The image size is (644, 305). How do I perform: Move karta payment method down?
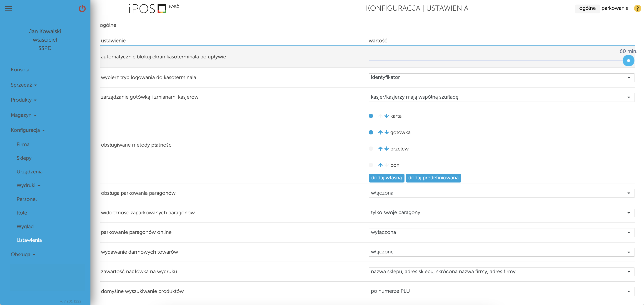[x=387, y=116]
